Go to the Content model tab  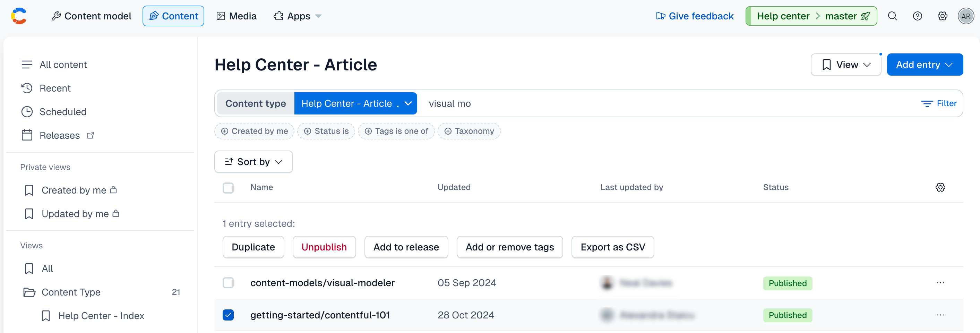pos(91,16)
